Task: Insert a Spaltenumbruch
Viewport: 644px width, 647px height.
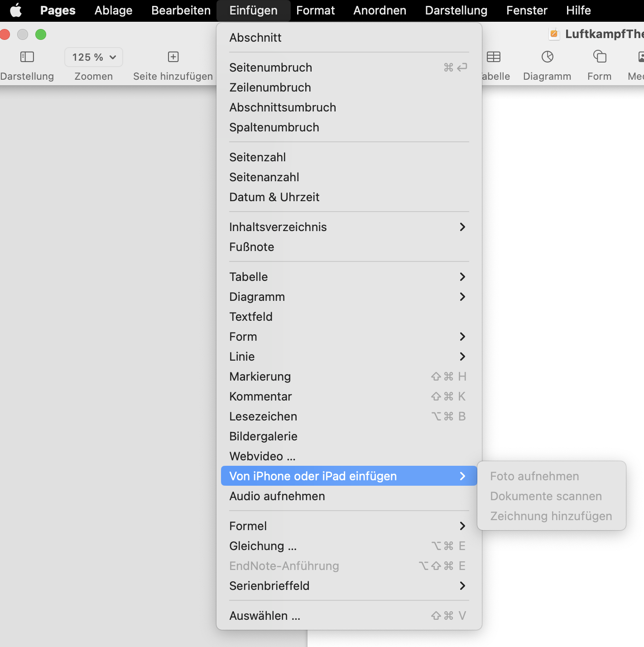Action: coord(349,127)
